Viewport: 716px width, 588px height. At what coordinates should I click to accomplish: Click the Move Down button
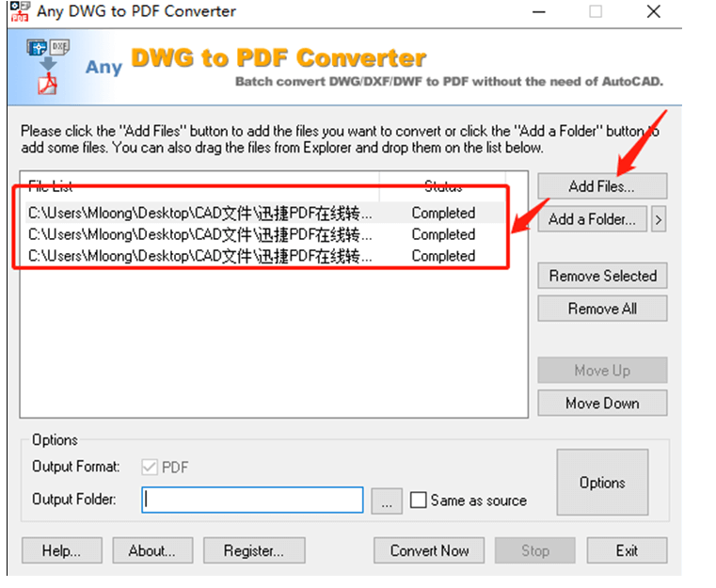pos(602,403)
